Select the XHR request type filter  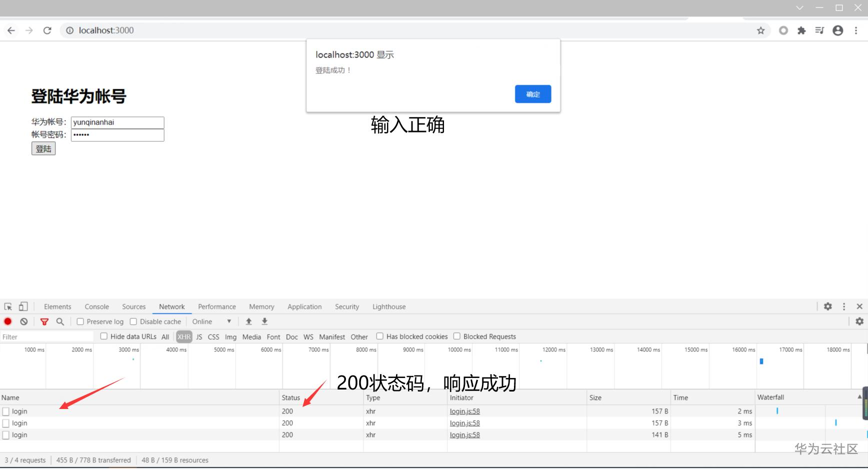click(x=184, y=337)
